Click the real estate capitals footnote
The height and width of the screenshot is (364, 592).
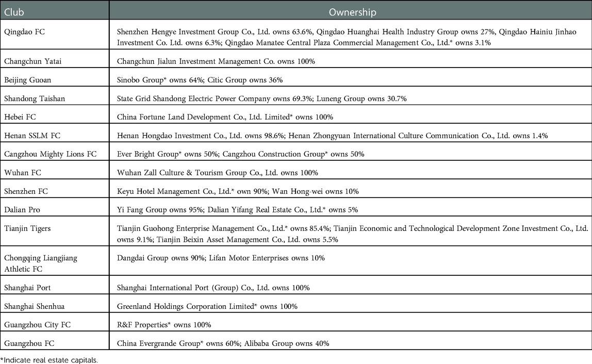49,359
